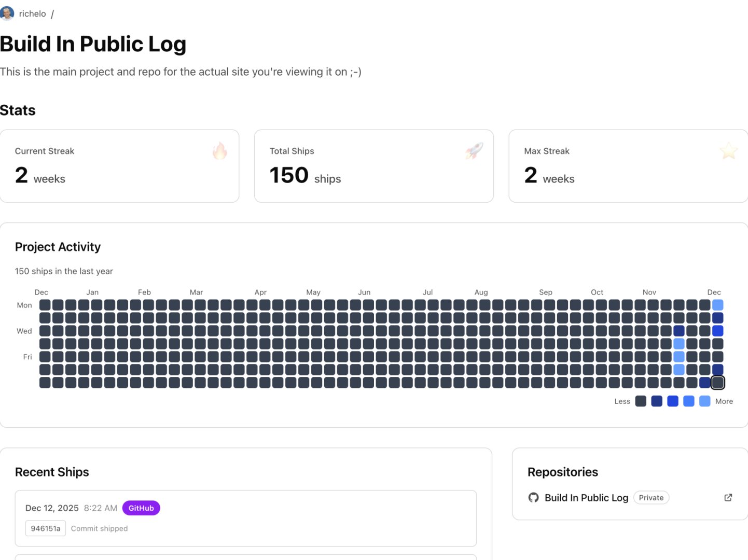This screenshot has height=560, width=748.
Task: Click the richelo username link
Action: click(x=33, y=13)
